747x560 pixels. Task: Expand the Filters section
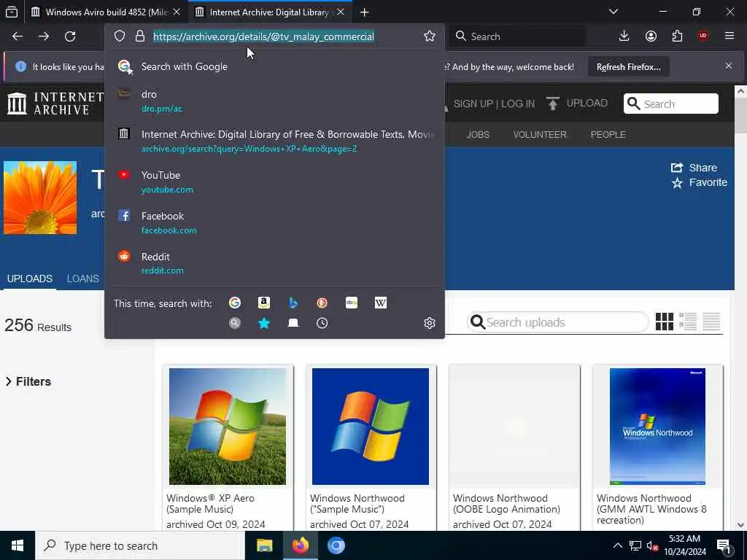28,381
